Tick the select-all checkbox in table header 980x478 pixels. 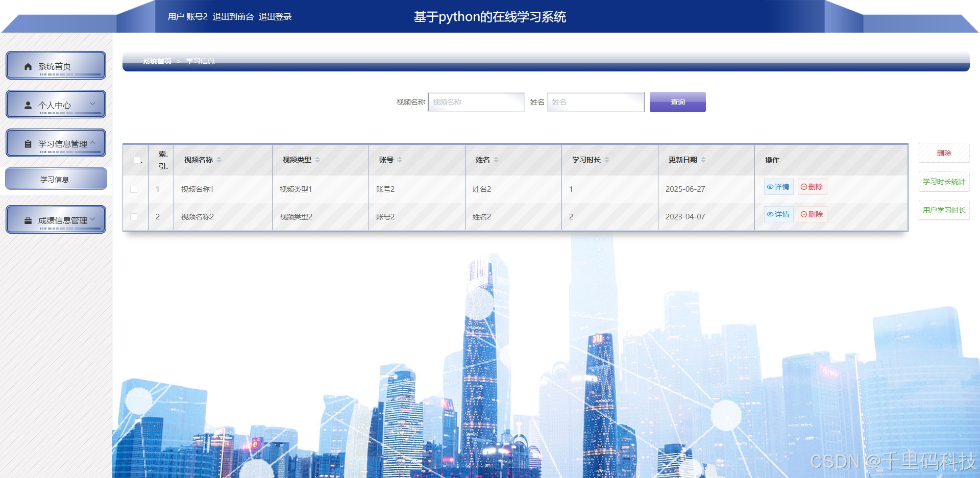(x=136, y=160)
